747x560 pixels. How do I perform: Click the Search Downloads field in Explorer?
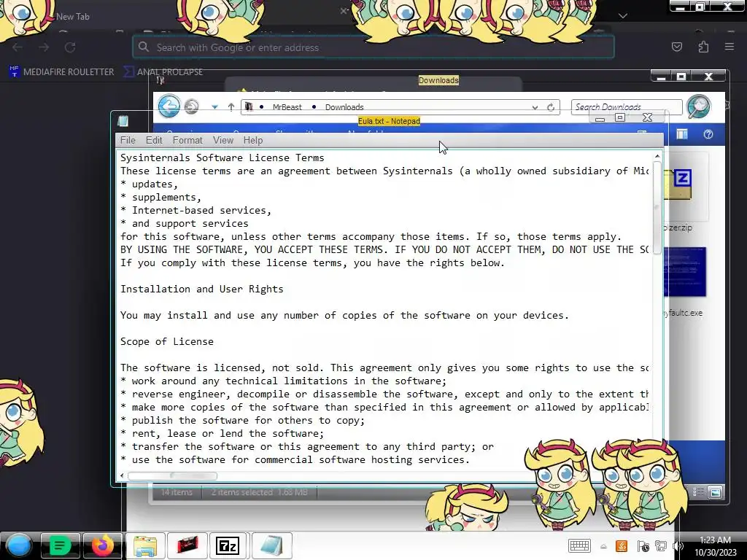tap(627, 106)
